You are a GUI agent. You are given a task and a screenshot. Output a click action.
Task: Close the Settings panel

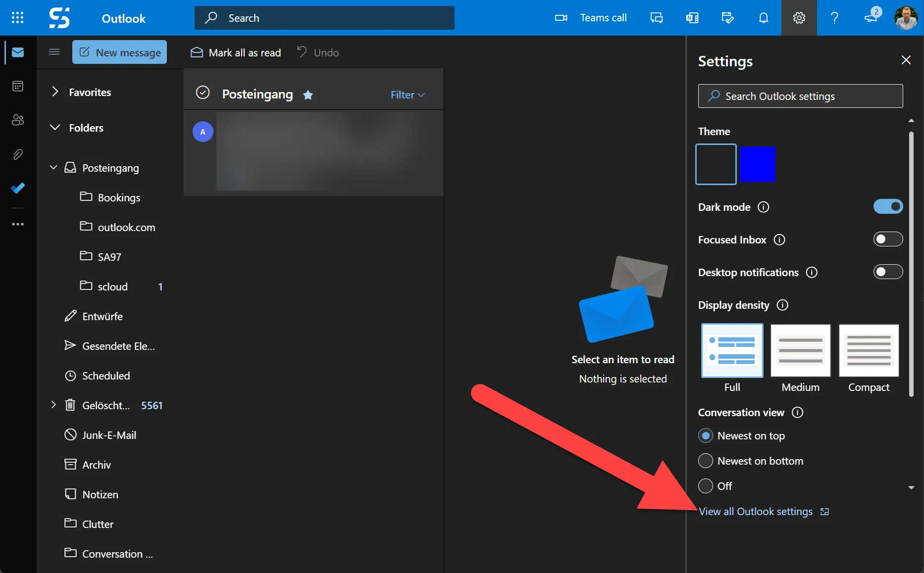click(906, 60)
